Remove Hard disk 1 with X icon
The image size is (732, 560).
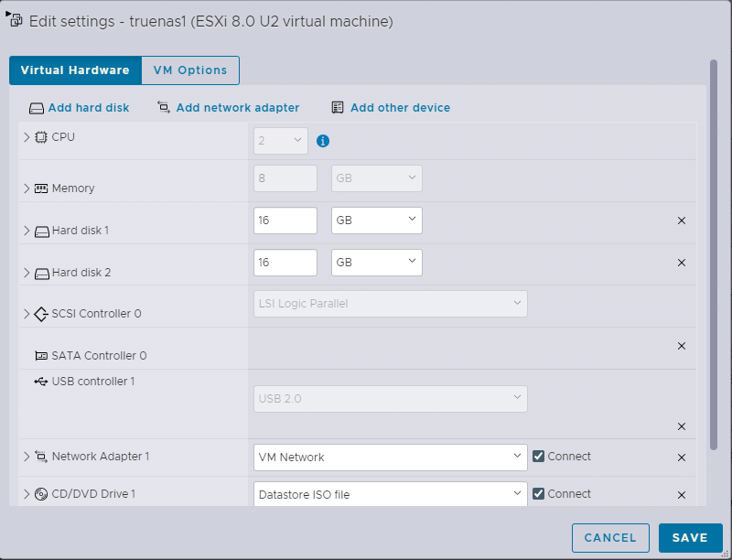[681, 221]
